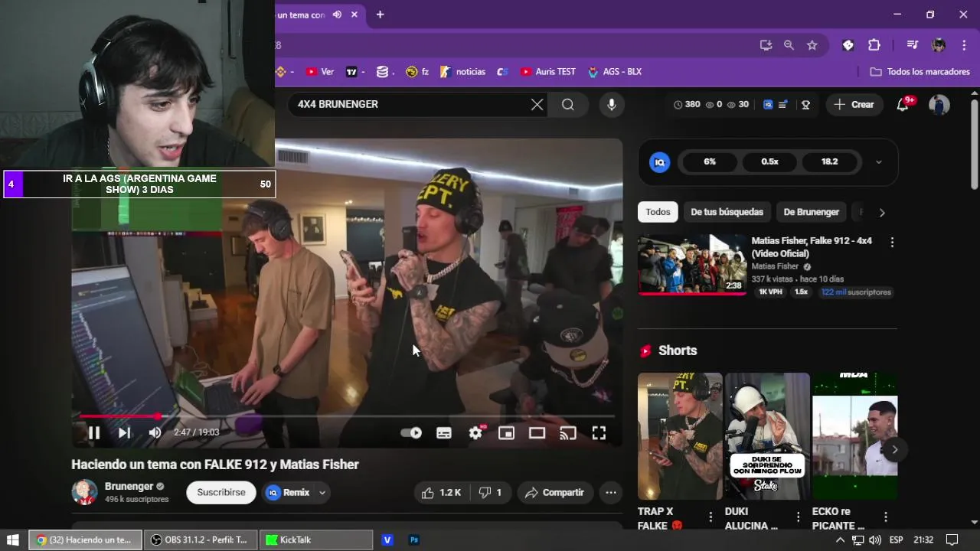Select the Todos filter chip
This screenshot has width=980, height=551.
pyautogui.click(x=658, y=212)
